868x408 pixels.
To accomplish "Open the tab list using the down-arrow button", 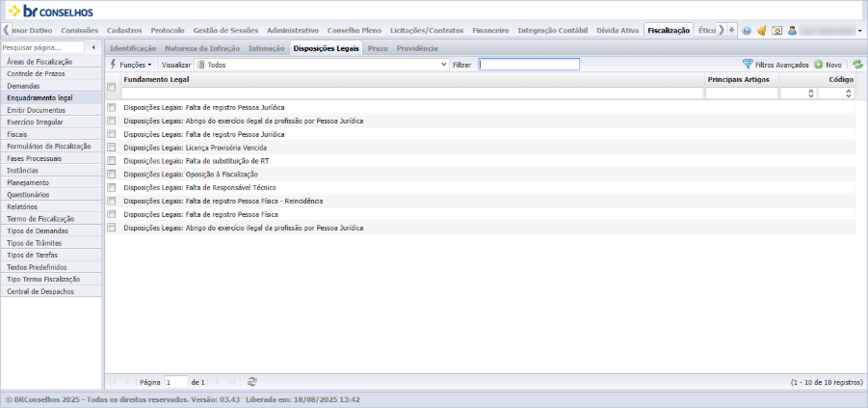I will (732, 31).
